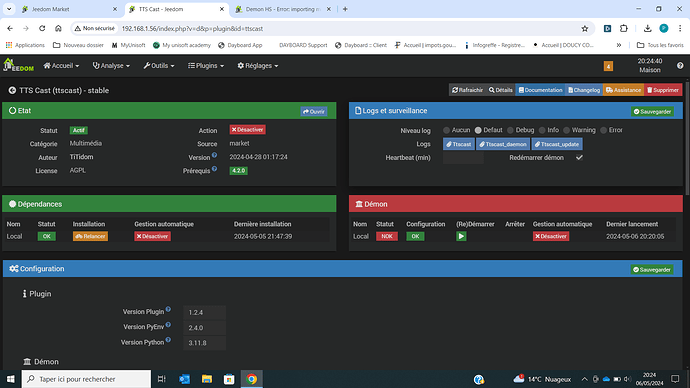The height and width of the screenshot is (388, 690).
Task: Désactiver the plugin in Action row
Action: 247,130
